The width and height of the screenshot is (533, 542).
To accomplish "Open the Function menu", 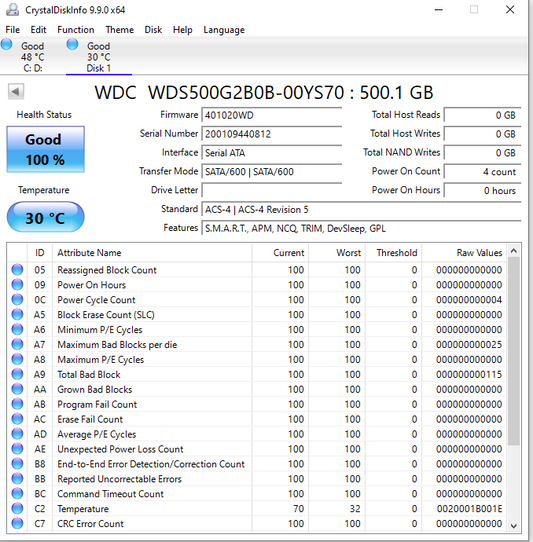I will click(76, 30).
